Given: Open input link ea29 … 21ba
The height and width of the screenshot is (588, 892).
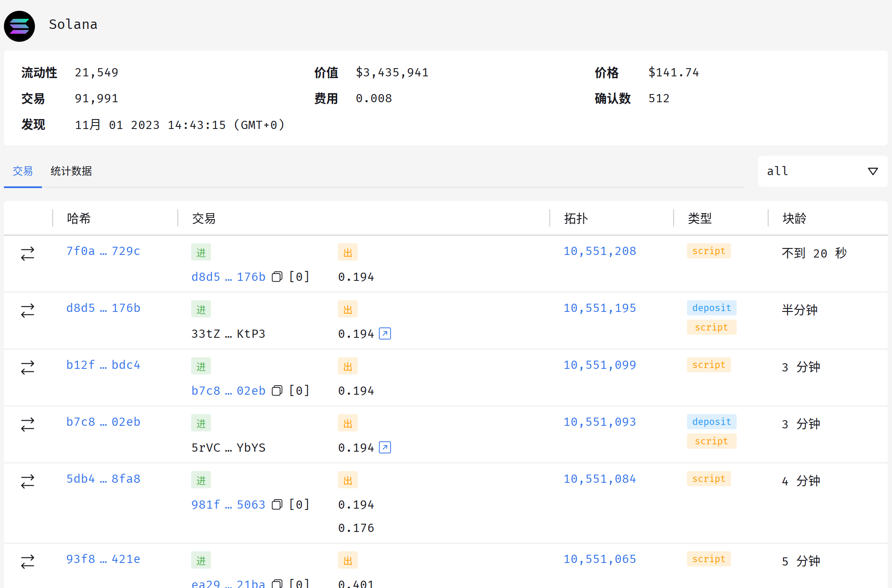Looking at the screenshot, I should coord(228,584).
